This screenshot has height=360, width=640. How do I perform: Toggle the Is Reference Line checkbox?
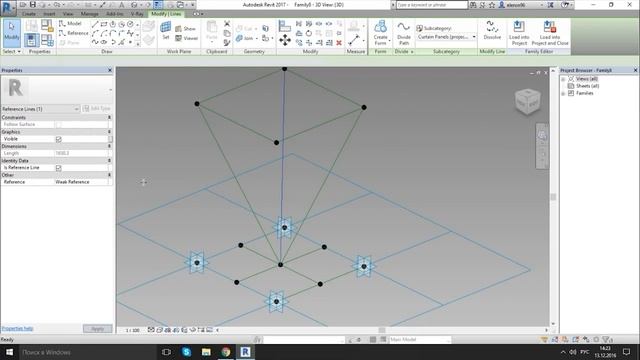coord(58,168)
